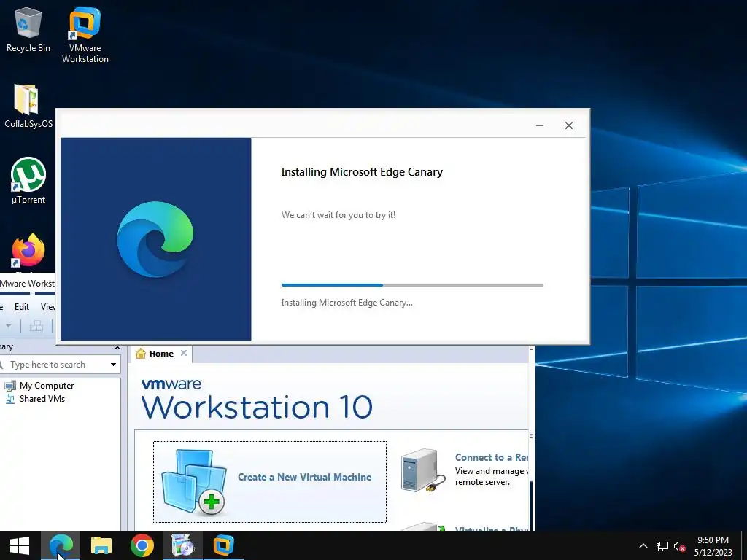Expand the library search dropdown arrow
The width and height of the screenshot is (747, 560).
[x=113, y=365]
